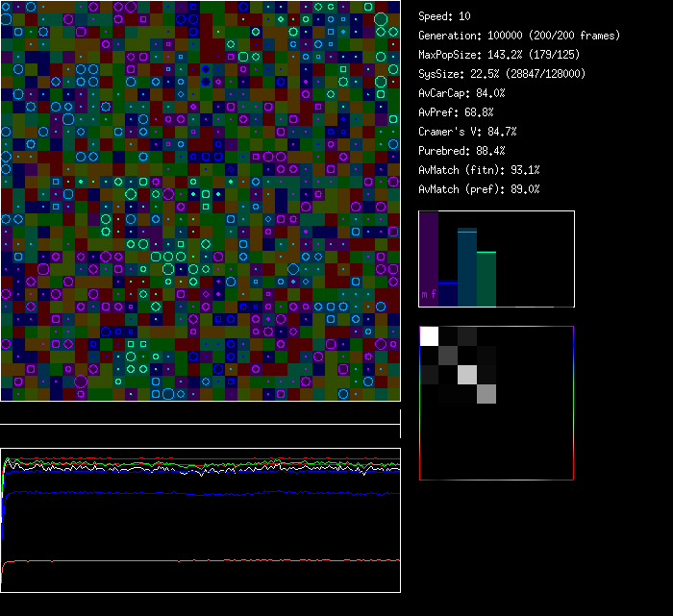Select the SysSize percentage readout
This screenshot has height=616, width=673.
point(500,74)
